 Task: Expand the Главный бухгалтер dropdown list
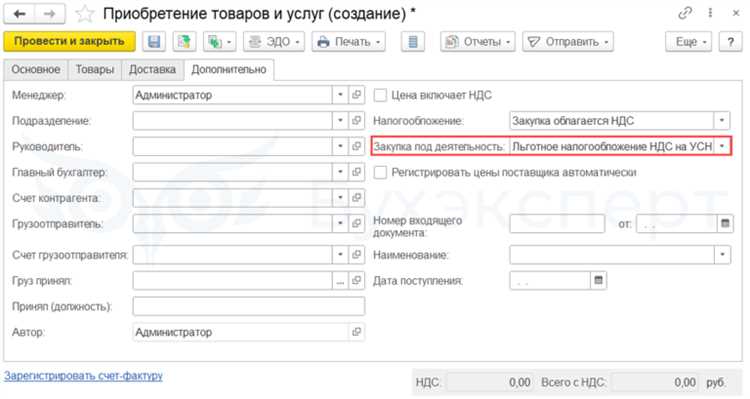340,172
